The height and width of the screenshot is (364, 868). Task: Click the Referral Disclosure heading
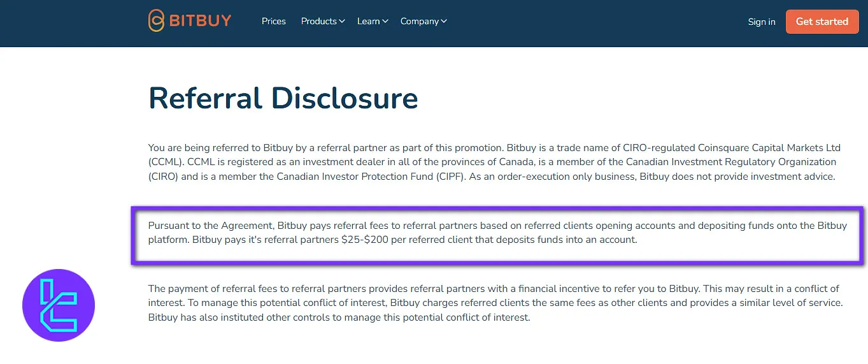click(283, 98)
